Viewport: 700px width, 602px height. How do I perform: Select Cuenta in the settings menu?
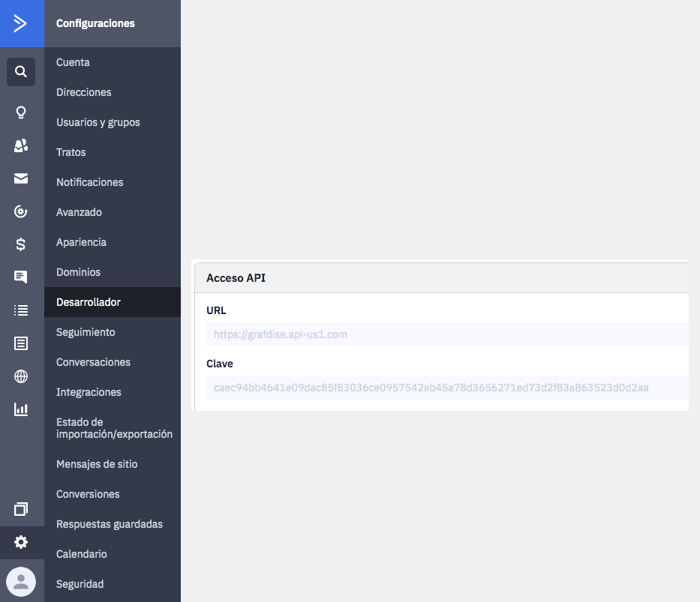click(73, 62)
